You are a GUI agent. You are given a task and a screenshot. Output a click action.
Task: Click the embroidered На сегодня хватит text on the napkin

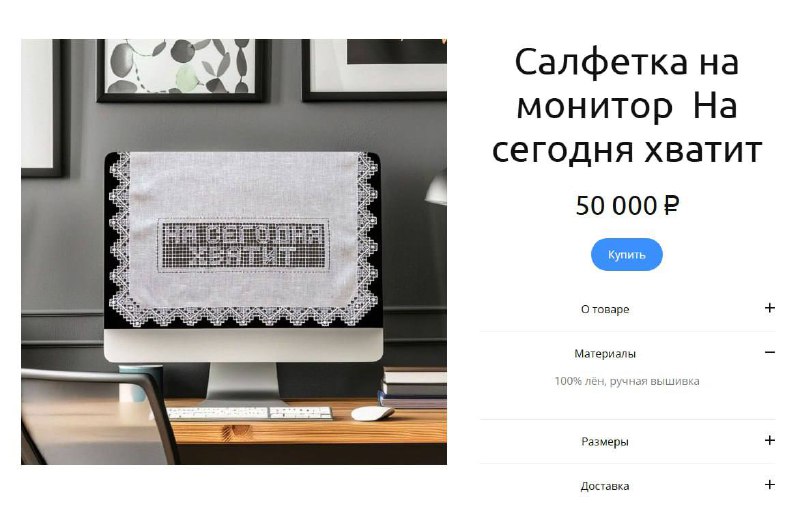coord(243,245)
